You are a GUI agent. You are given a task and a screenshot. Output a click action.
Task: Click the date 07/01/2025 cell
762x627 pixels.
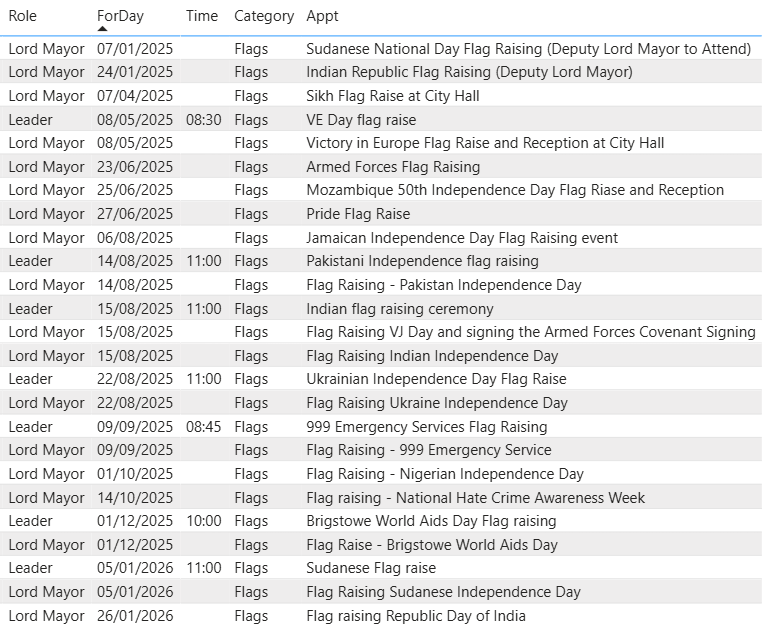135,49
